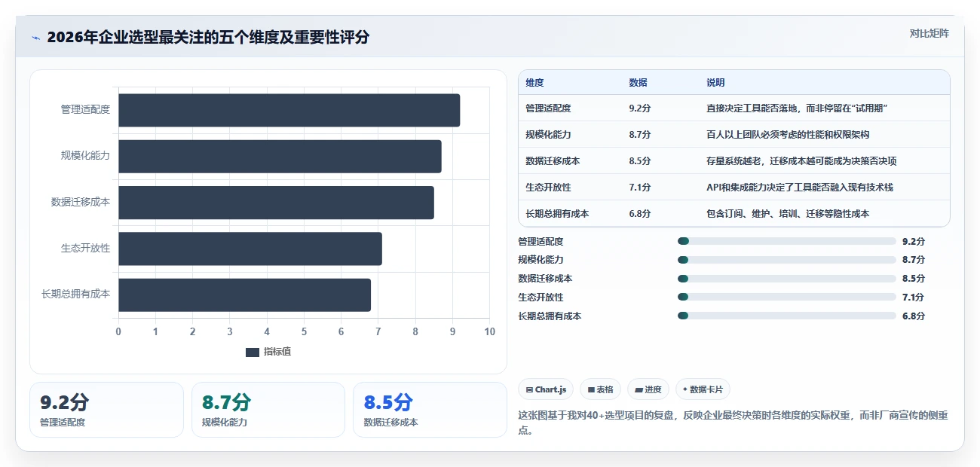Open the 9.2分 管理适配度 data card
The width and height of the screenshot is (980, 467).
pos(106,410)
